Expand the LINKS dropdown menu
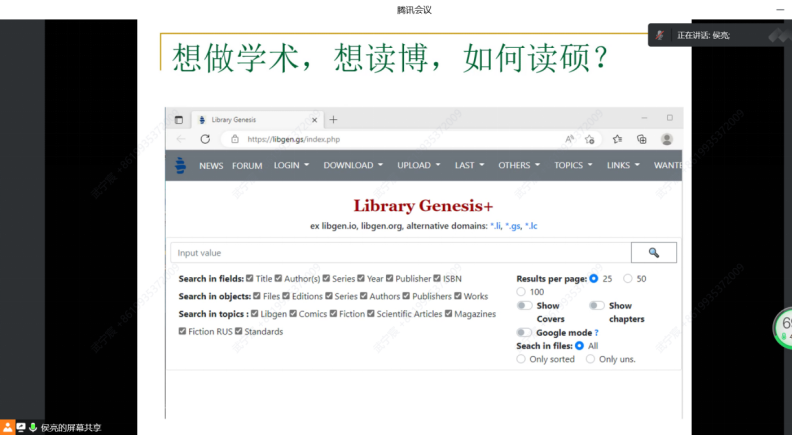793x436 pixels. [623, 165]
